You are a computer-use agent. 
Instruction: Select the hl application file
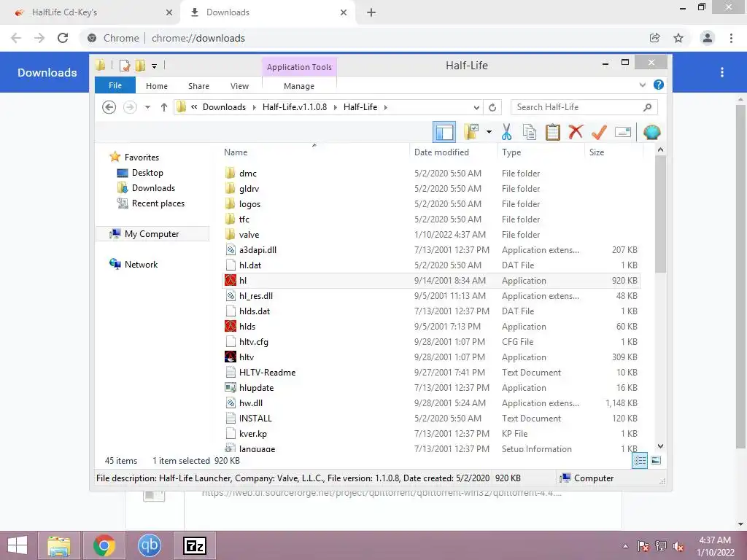click(x=431, y=281)
